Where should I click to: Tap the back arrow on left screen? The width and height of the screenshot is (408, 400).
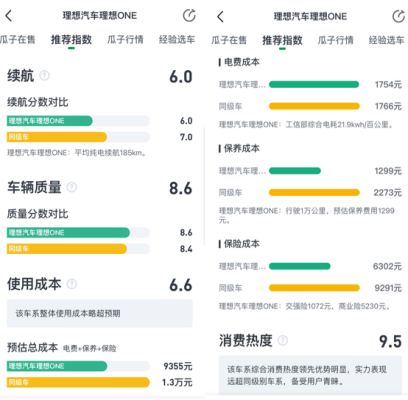[9, 16]
